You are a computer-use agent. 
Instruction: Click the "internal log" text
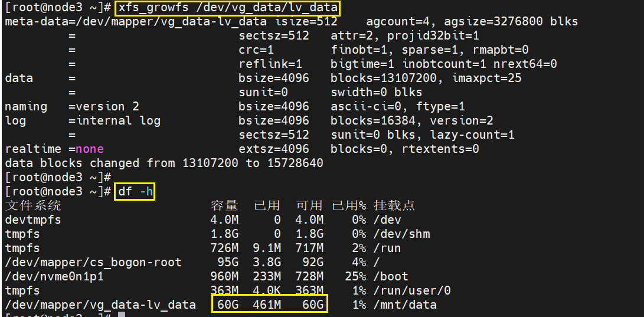[114, 120]
